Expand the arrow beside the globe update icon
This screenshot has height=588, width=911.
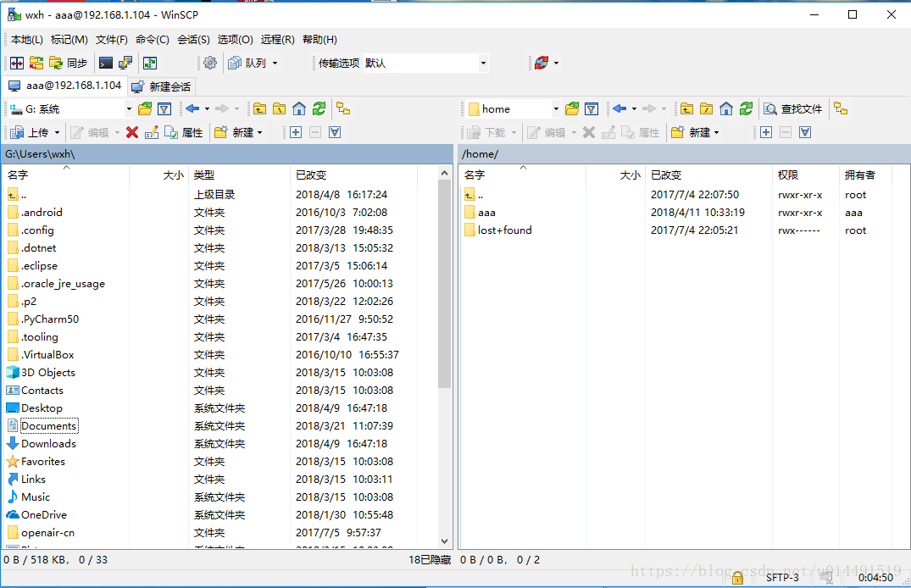pos(556,63)
